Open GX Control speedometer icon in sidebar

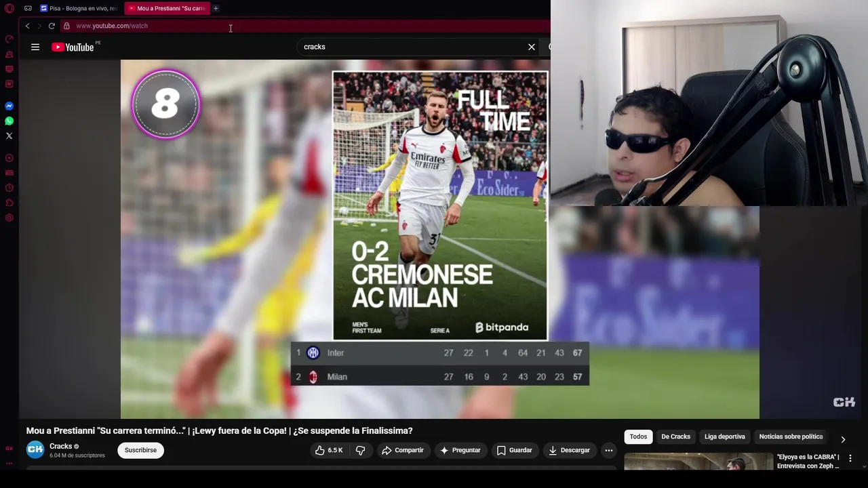pyautogui.click(x=9, y=39)
